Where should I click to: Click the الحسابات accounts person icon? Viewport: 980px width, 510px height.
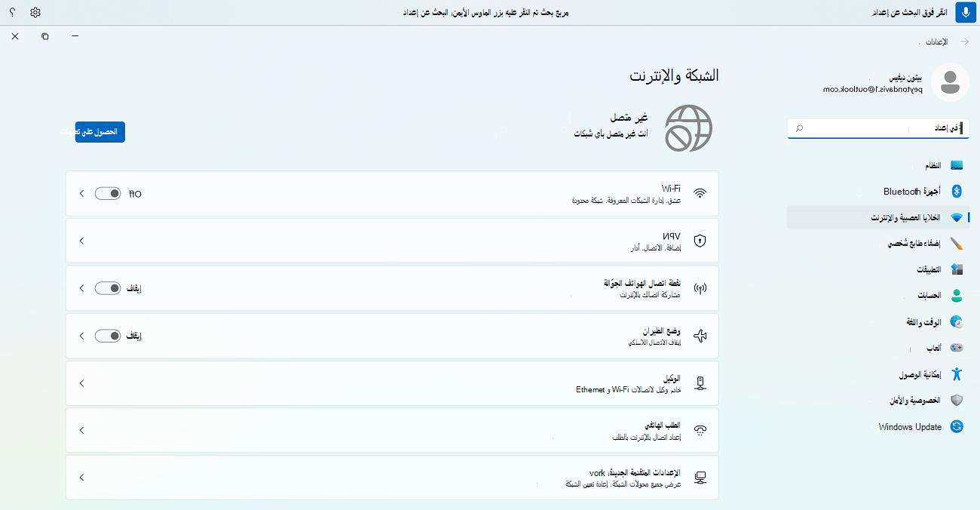pyautogui.click(x=957, y=296)
